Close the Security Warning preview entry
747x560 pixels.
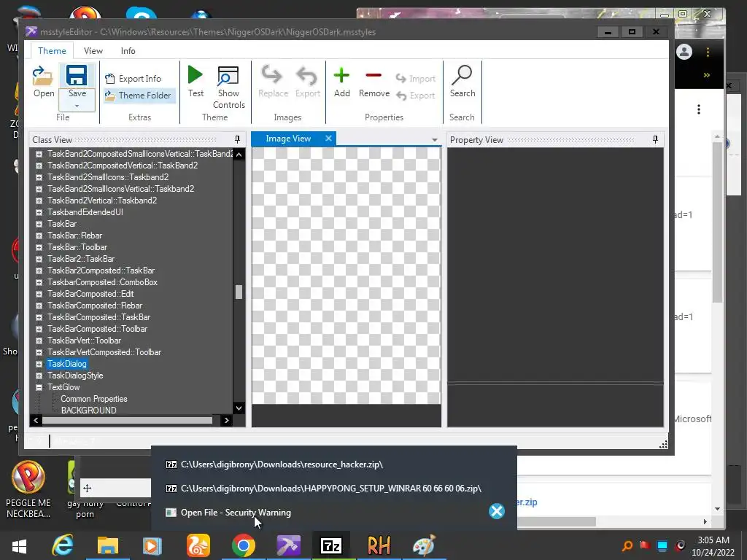click(496, 511)
